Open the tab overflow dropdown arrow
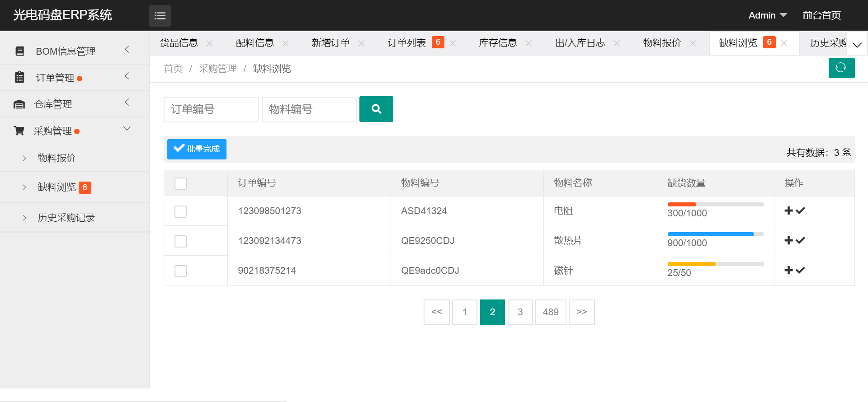 tap(857, 44)
